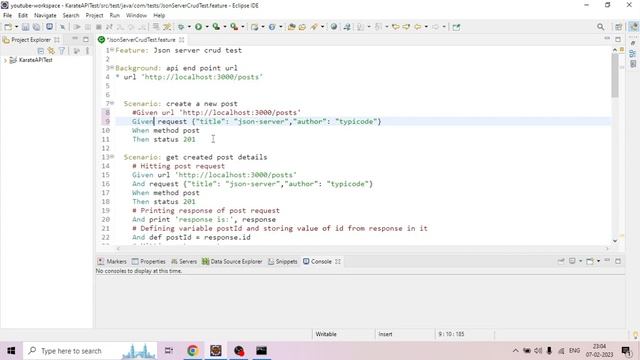This screenshot has height=360, width=640.
Task: Collapse the Background fold marker on line 3
Action: (112, 67)
